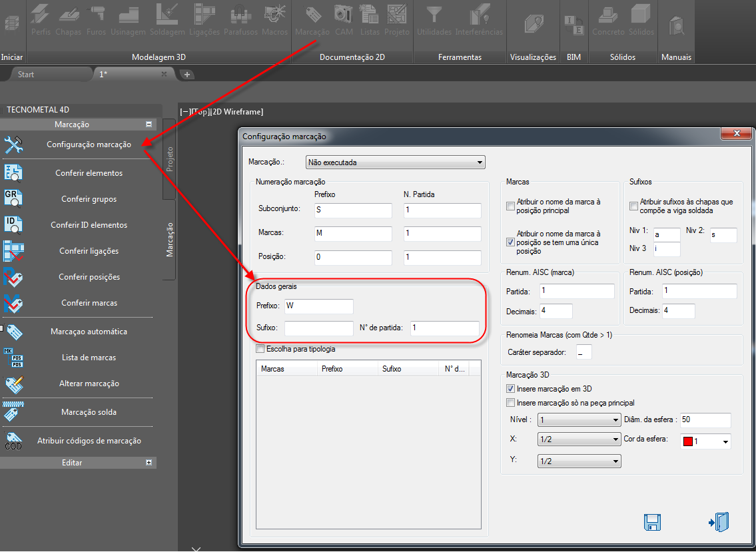Open the CAM ribbon tool
The width and height of the screenshot is (756, 552).
coord(343,20)
